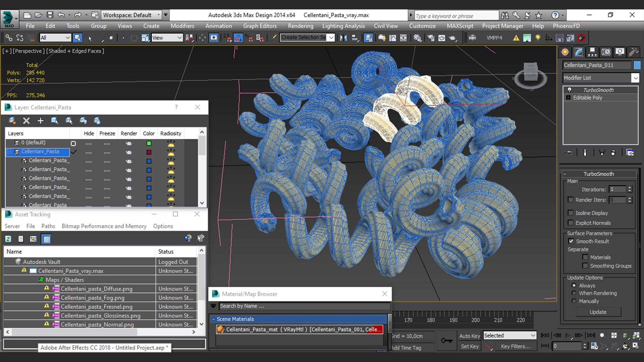This screenshot has width=644, height=362.
Task: Open the Material Editor icon
Action: 418,38
